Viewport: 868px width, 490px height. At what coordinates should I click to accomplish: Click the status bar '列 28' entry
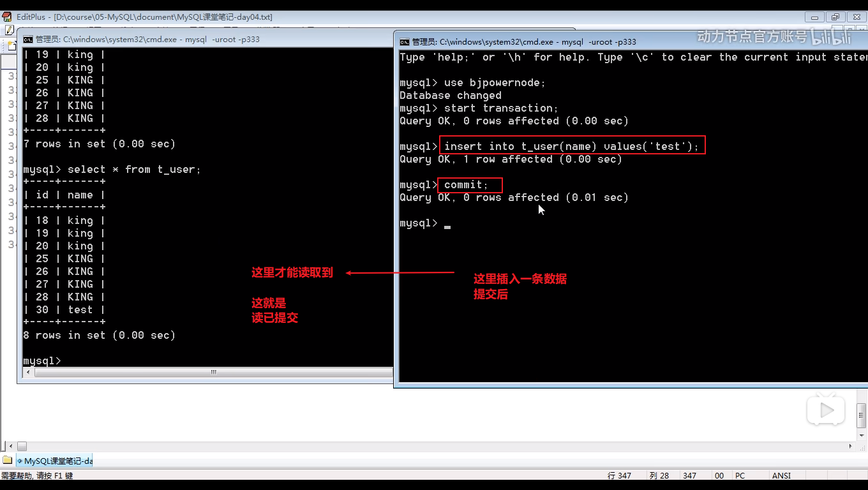tap(659, 475)
